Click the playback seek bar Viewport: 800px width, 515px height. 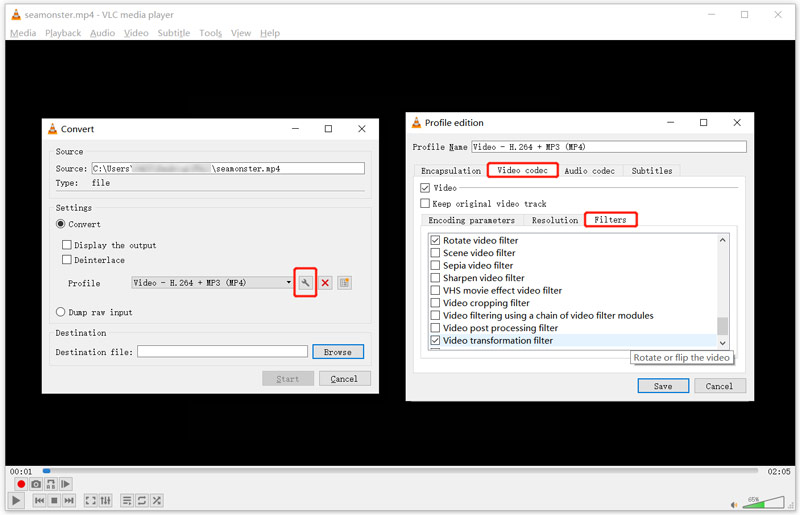(401, 471)
